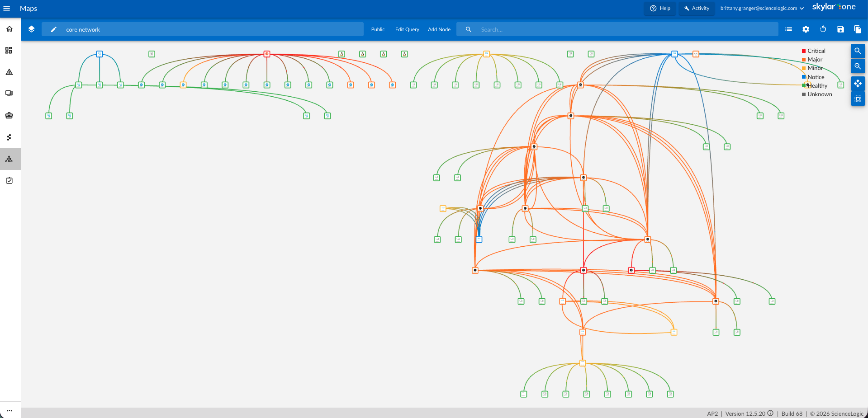
Task: Open the hamburger main menu
Action: click(x=7, y=8)
